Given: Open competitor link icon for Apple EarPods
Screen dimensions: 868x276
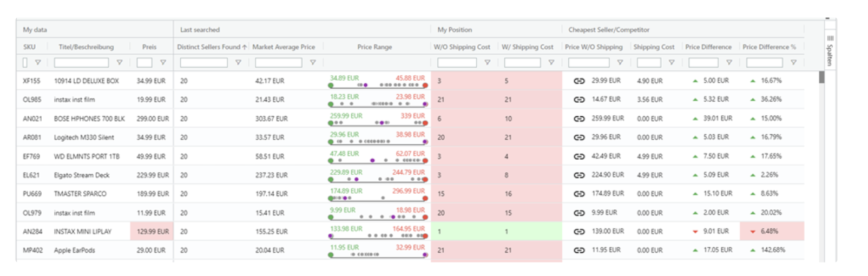Looking at the screenshot, I should 579,250.
